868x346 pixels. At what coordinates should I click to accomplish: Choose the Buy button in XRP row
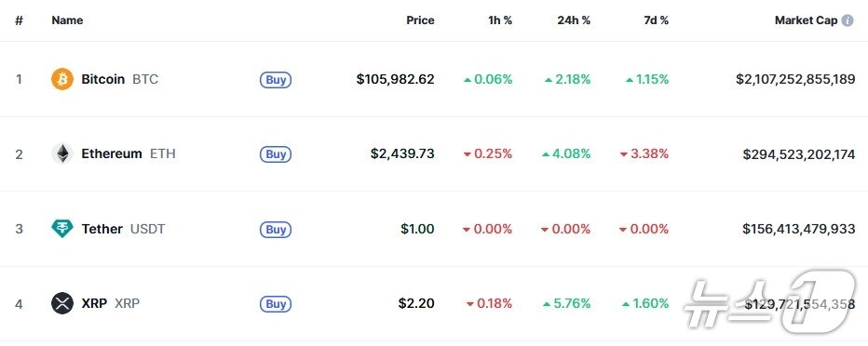point(276,303)
